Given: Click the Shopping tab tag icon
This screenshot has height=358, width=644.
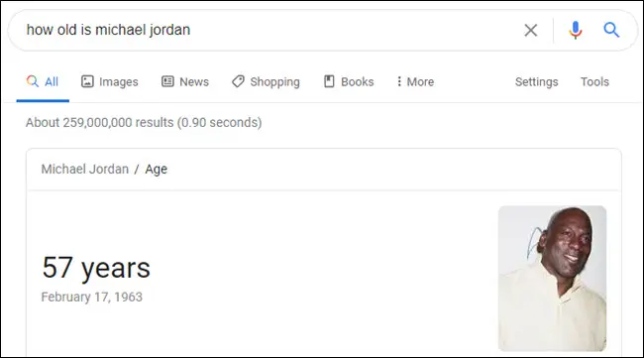Looking at the screenshot, I should click(238, 81).
